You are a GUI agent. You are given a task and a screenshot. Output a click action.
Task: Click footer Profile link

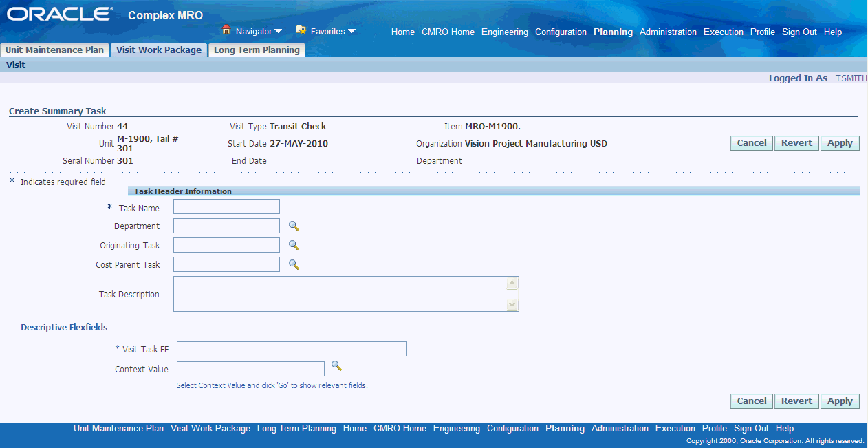tap(715, 428)
